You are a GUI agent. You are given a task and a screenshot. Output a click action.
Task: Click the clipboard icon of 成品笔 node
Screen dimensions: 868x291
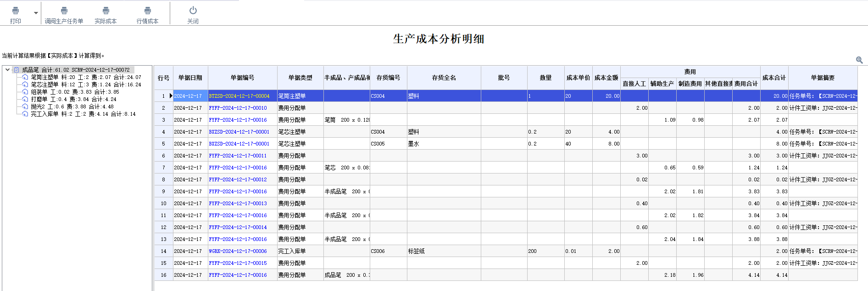[x=17, y=70]
